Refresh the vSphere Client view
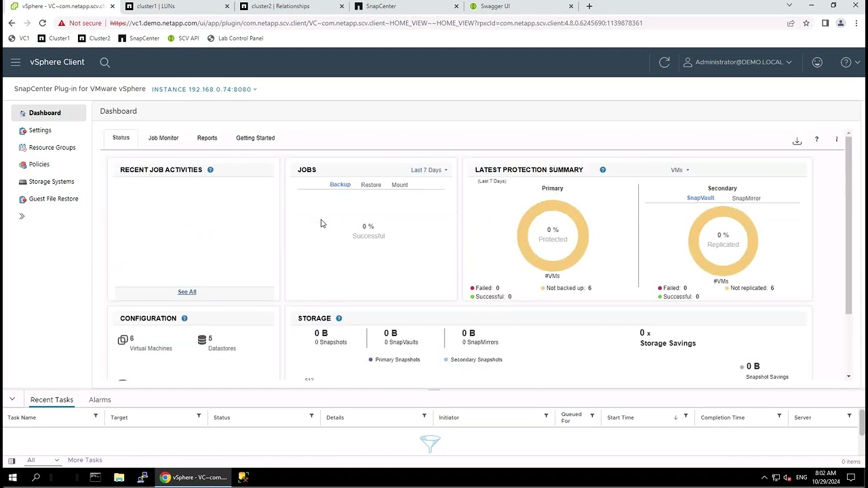This screenshot has width=868, height=488. [665, 62]
